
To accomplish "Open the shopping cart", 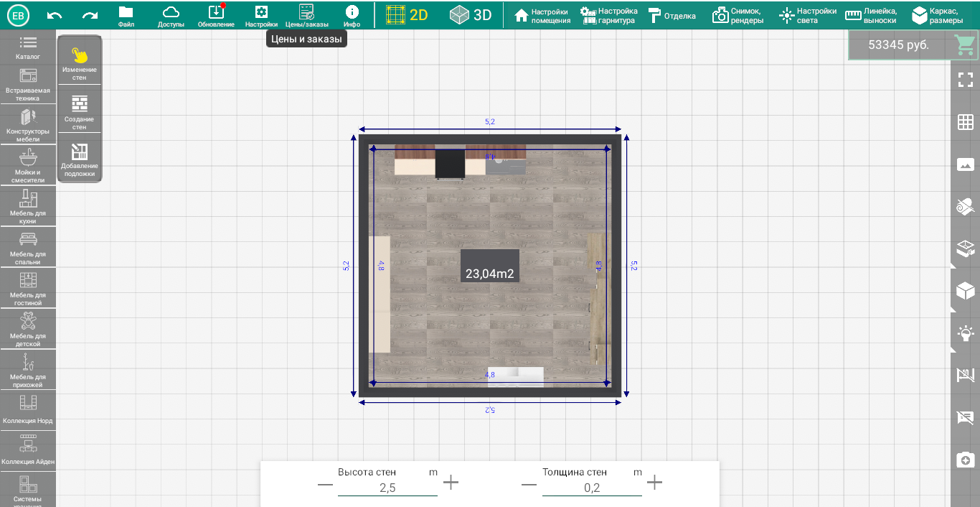I will (x=964, y=45).
